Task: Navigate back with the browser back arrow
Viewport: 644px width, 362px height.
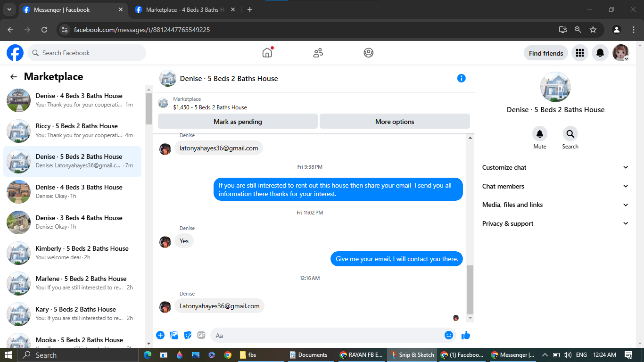Action: point(10,30)
